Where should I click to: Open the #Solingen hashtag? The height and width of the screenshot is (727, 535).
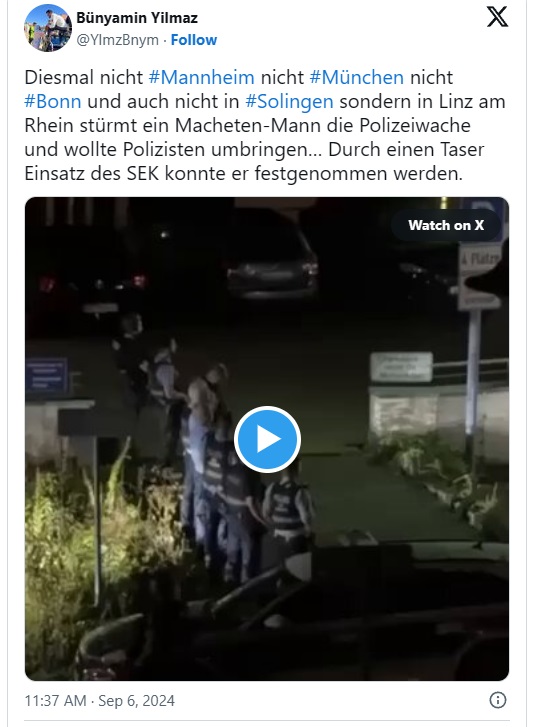(x=289, y=102)
